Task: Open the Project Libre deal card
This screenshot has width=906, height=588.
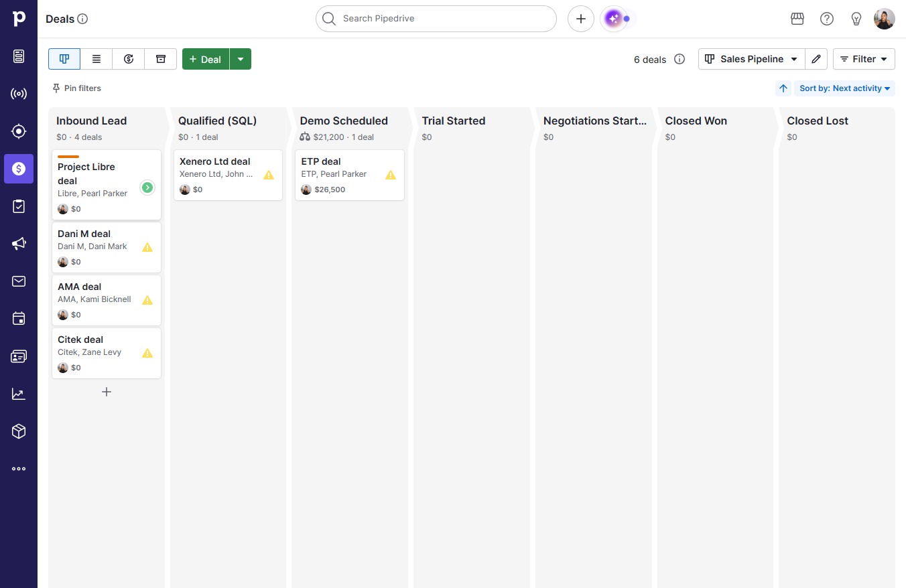Action: pyautogui.click(x=107, y=185)
